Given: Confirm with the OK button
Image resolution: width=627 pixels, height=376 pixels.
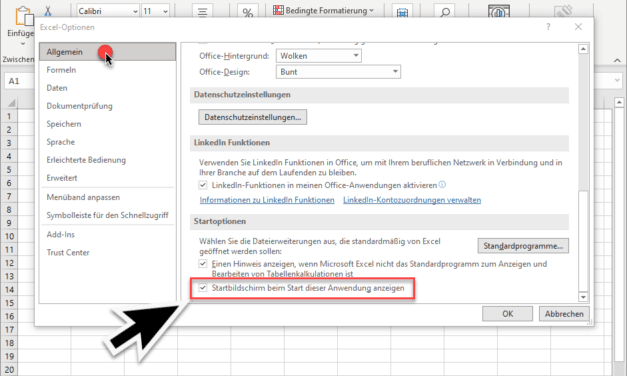Looking at the screenshot, I should click(507, 314).
